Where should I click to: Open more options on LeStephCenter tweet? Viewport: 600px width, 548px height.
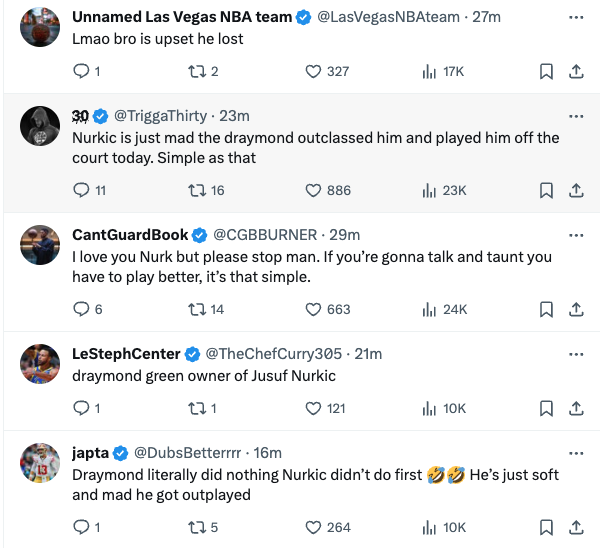coord(576,354)
